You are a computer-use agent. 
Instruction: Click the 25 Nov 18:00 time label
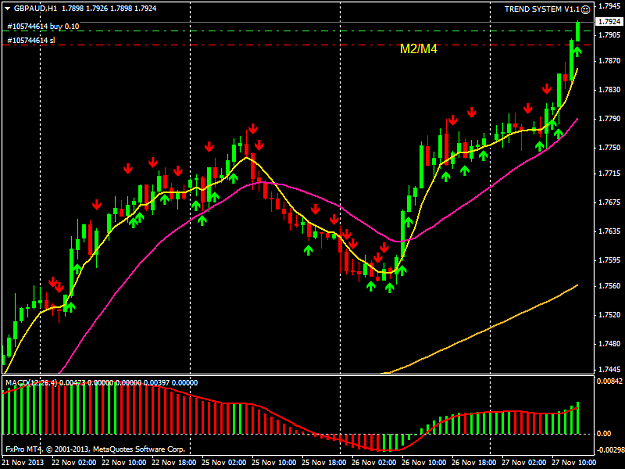(324, 462)
